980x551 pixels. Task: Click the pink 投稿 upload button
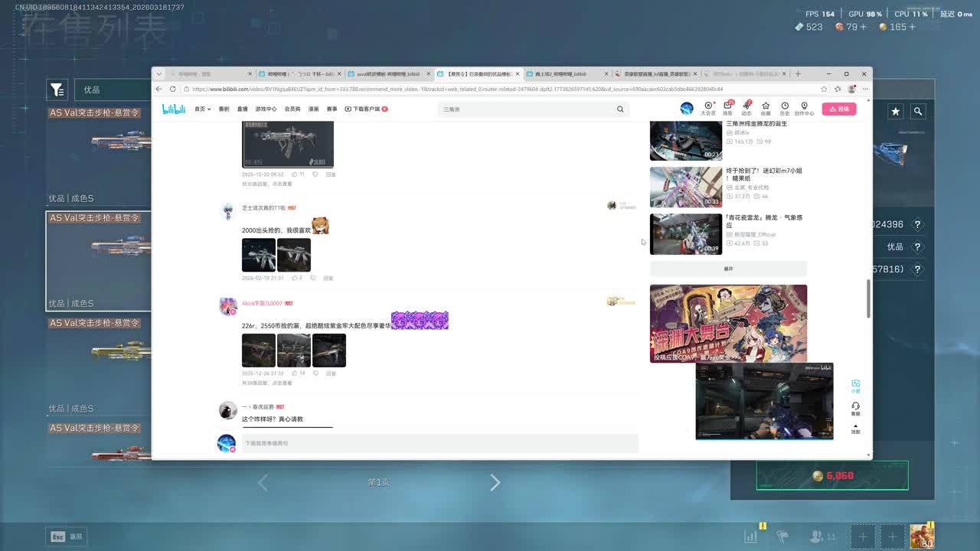[x=839, y=109]
